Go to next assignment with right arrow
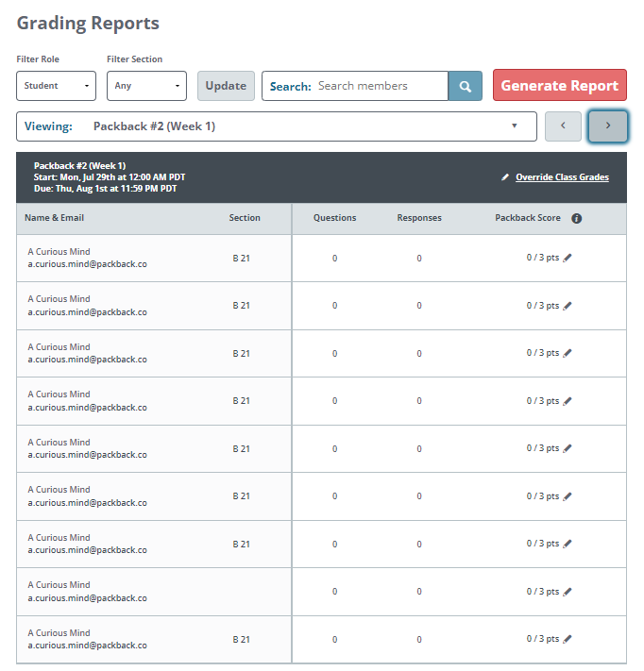The image size is (644, 671). coord(608,126)
